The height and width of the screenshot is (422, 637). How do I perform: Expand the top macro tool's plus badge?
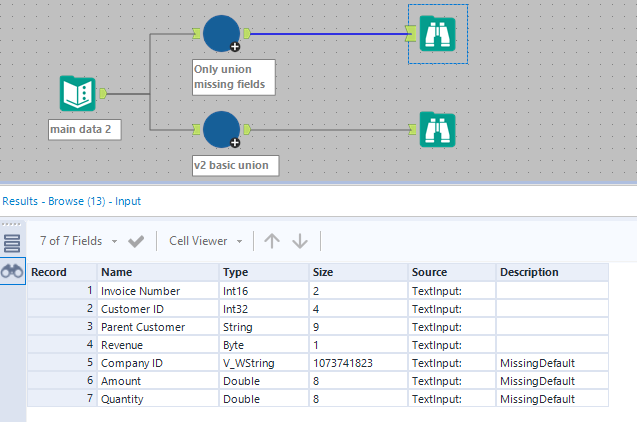click(x=235, y=47)
